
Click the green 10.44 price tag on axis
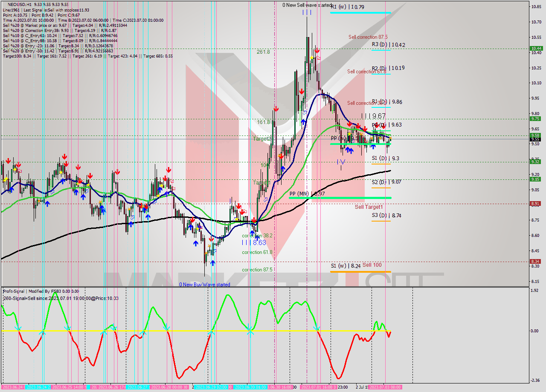(x=535, y=49)
